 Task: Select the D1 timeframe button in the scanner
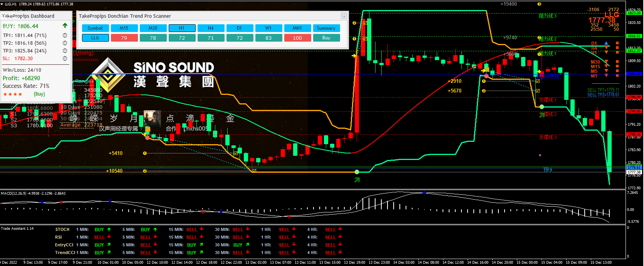(240, 28)
